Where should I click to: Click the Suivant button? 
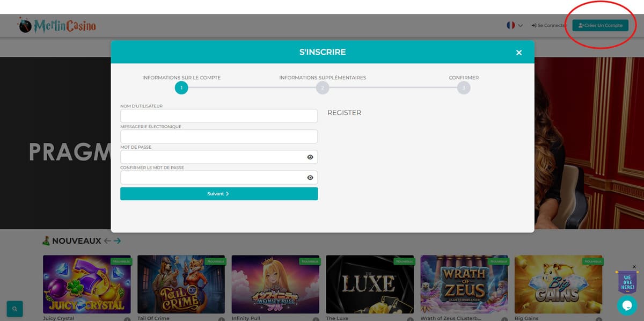[x=219, y=194]
